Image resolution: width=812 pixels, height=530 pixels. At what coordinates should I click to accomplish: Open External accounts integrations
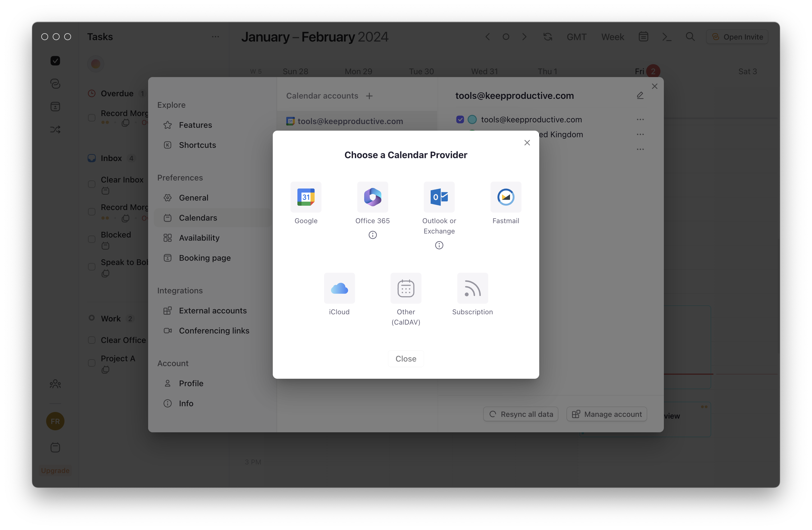[x=213, y=311]
